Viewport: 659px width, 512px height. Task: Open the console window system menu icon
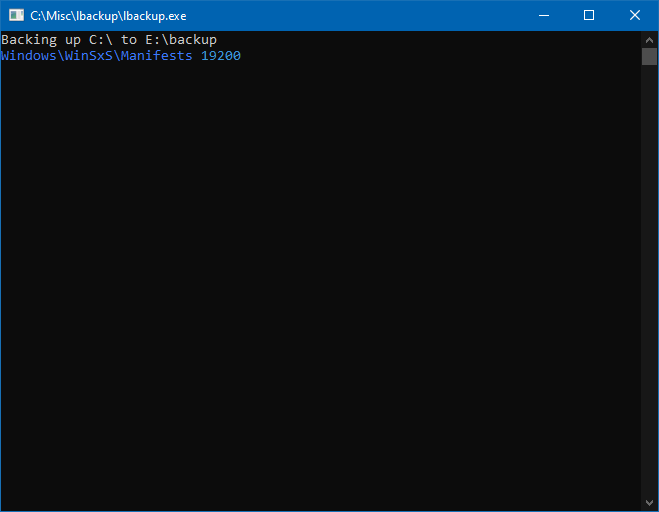pyautogui.click(x=16, y=16)
